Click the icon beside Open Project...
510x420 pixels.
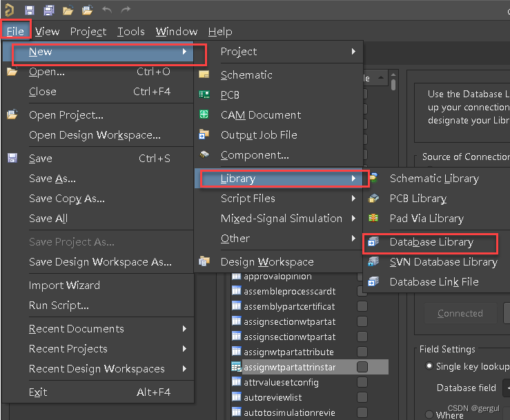12,114
